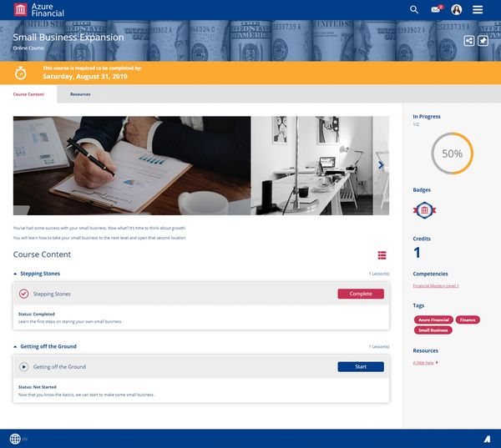
Task: Open the hamburger menu icon
Action: (478, 9)
